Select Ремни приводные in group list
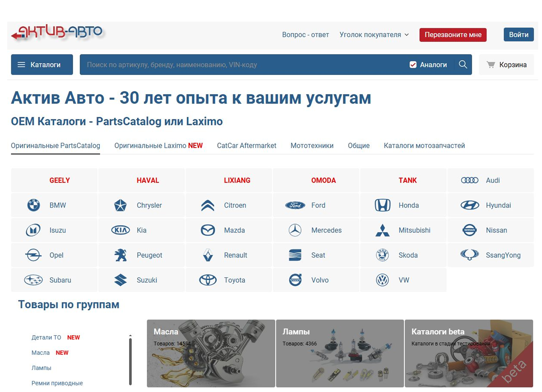 point(57,383)
